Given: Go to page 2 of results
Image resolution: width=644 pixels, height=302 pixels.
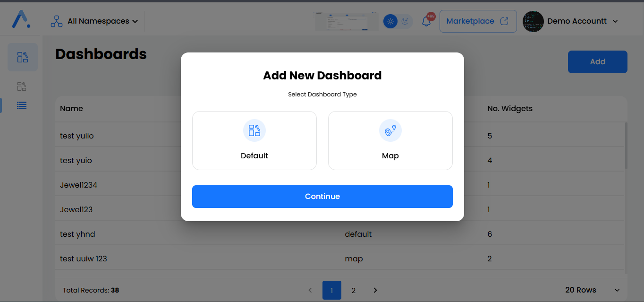Looking at the screenshot, I should click(x=353, y=290).
